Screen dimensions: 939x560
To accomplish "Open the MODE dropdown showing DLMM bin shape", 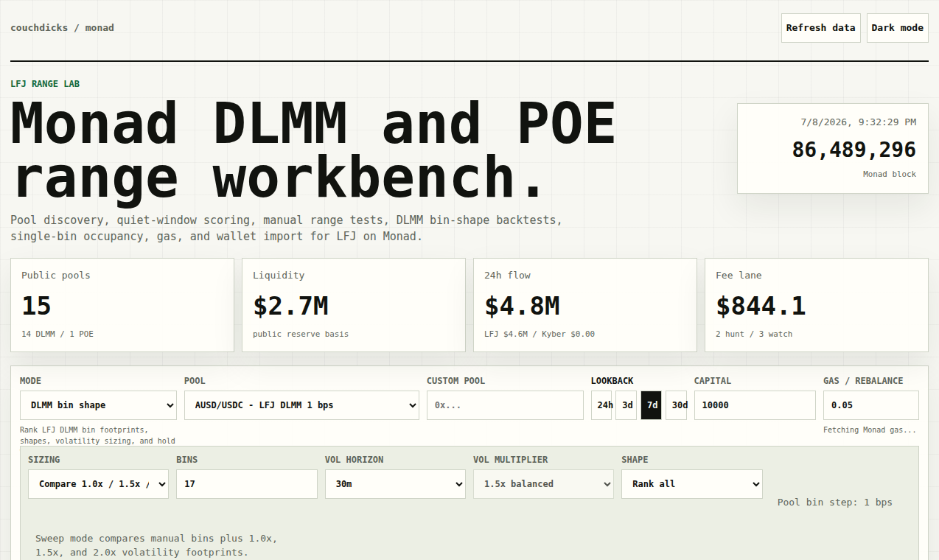I will click(x=98, y=405).
